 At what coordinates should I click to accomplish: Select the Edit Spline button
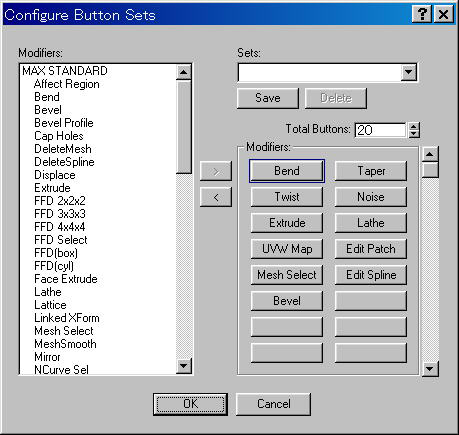click(371, 275)
